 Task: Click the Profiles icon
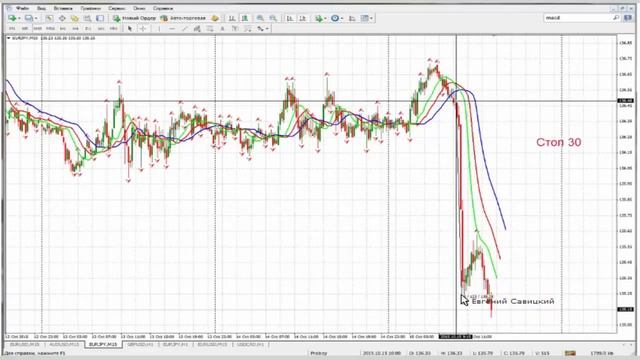point(29,18)
